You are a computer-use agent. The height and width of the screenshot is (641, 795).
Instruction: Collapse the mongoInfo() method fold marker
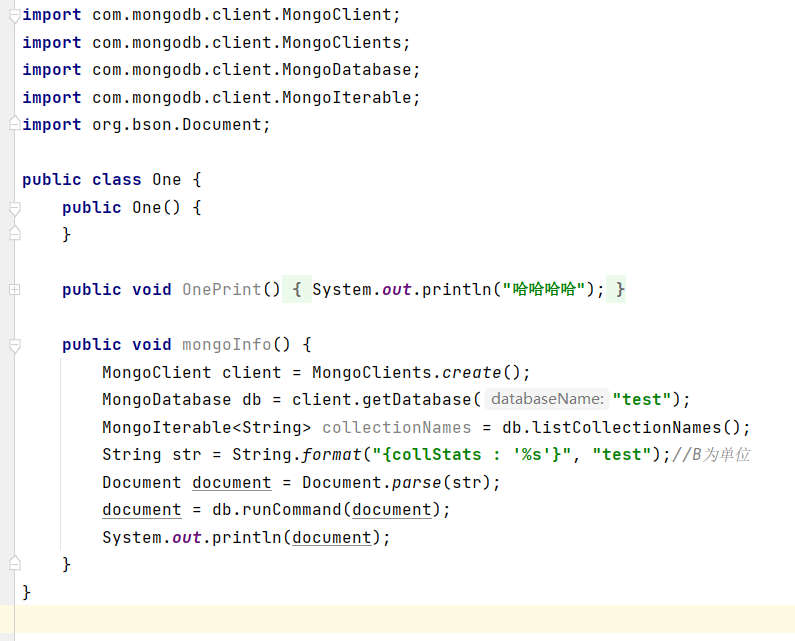(x=15, y=345)
